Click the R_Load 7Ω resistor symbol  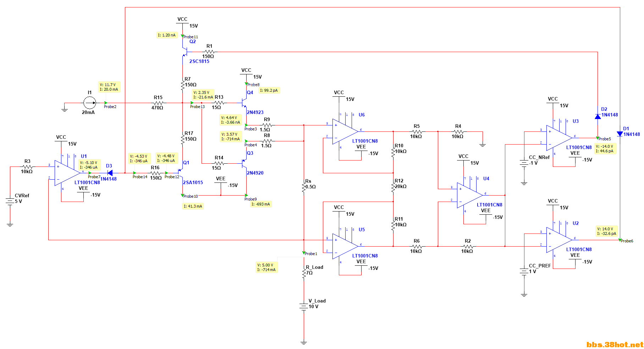click(x=304, y=273)
